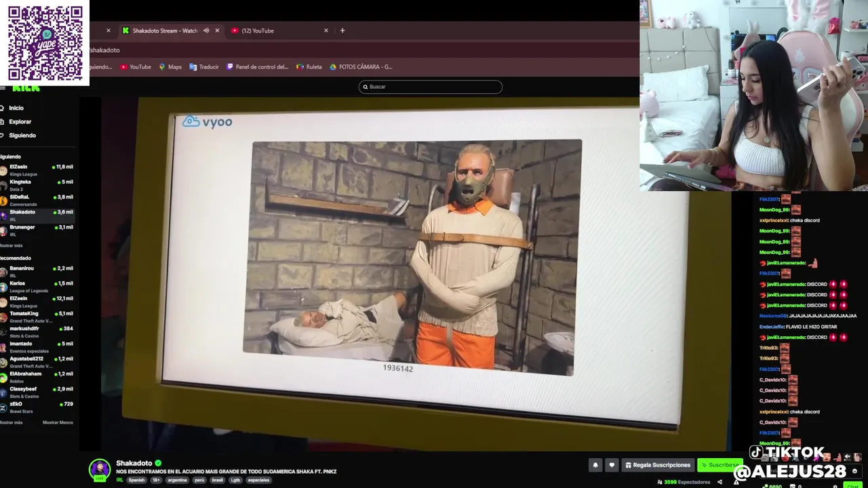Click the green Suscribirse button
This screenshot has width=868, height=488.
[x=719, y=465]
